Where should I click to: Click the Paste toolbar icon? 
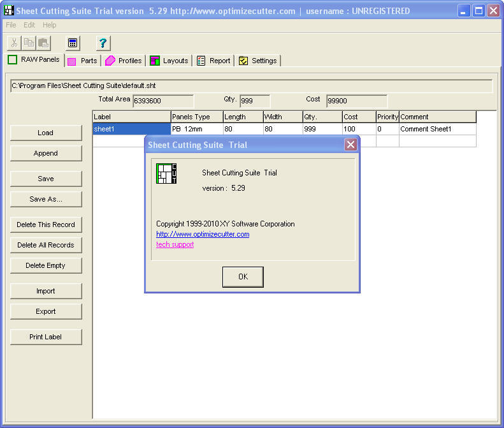43,43
